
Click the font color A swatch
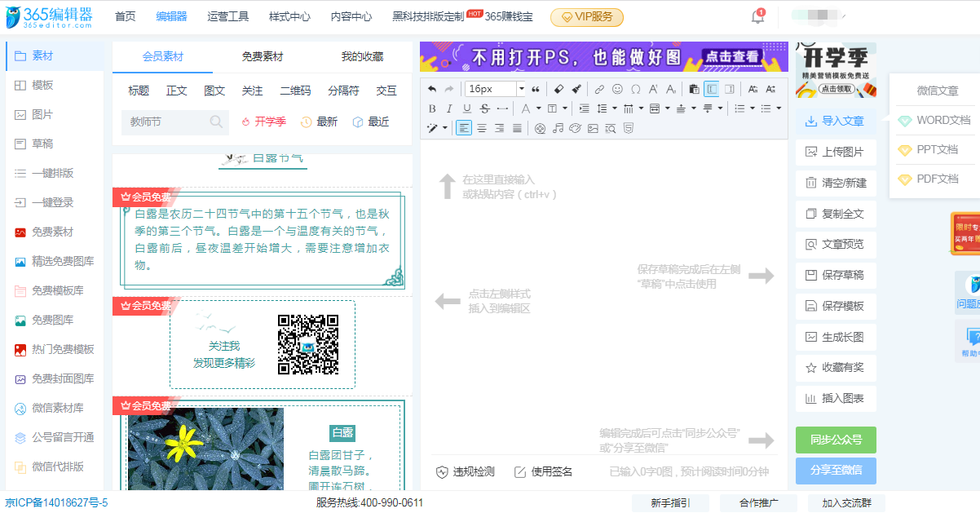525,108
